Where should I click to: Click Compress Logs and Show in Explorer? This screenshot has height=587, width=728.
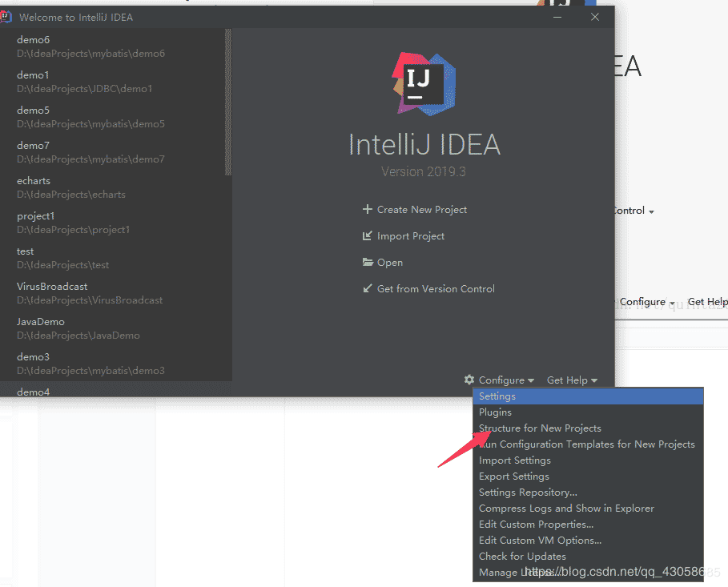click(566, 508)
